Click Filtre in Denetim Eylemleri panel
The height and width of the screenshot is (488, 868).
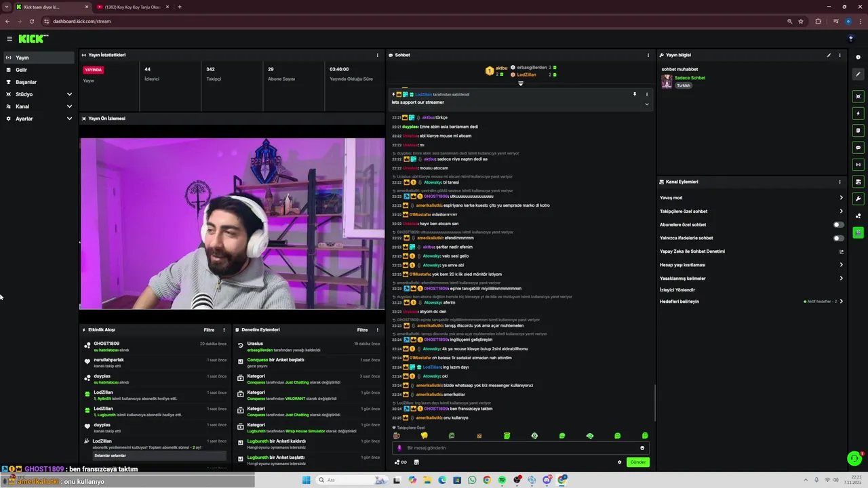tap(363, 330)
